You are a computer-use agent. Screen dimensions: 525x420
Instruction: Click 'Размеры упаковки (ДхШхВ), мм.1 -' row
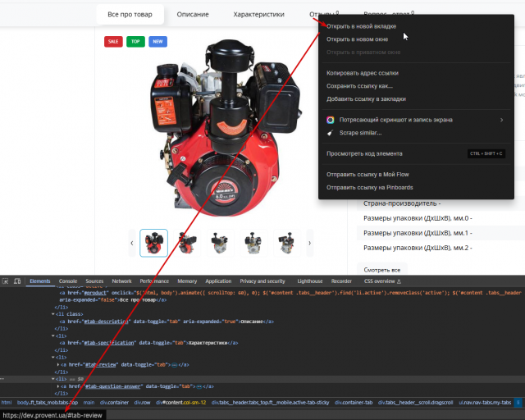tap(441, 233)
